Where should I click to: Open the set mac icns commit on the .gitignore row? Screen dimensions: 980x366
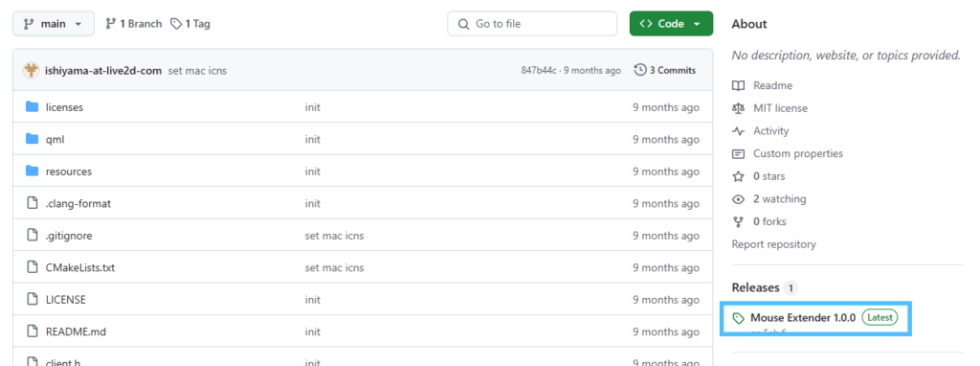pos(334,236)
